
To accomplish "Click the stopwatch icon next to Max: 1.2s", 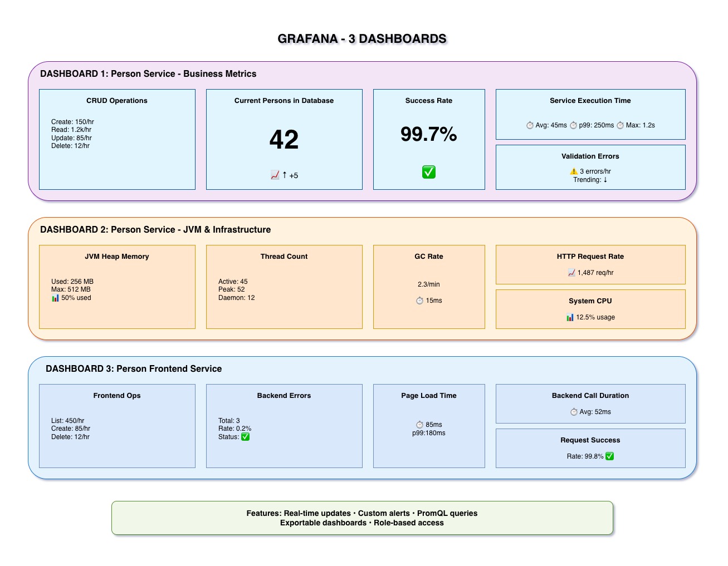I will click(x=620, y=125).
